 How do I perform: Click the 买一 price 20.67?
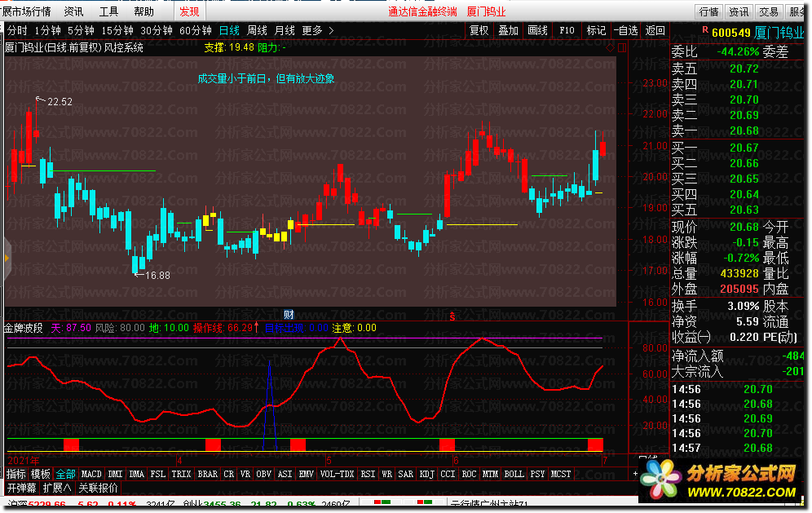744,148
